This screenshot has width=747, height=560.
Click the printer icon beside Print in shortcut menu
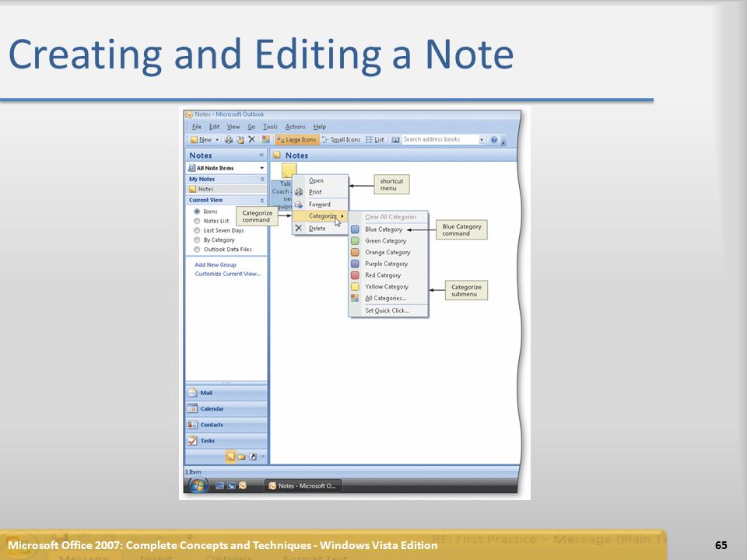coord(299,192)
